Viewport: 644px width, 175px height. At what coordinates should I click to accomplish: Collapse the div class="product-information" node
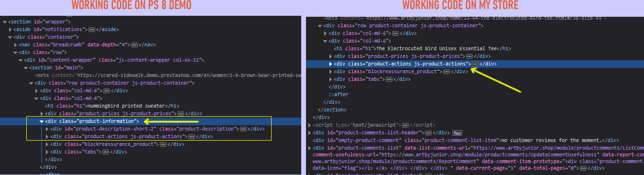(42, 121)
